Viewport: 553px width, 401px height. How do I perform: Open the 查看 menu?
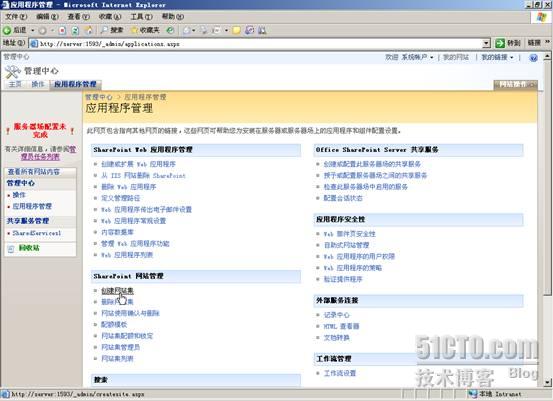point(79,17)
